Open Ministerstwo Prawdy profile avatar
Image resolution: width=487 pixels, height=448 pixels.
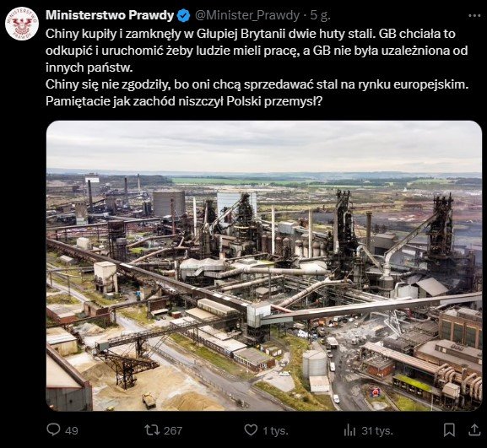(x=22, y=24)
